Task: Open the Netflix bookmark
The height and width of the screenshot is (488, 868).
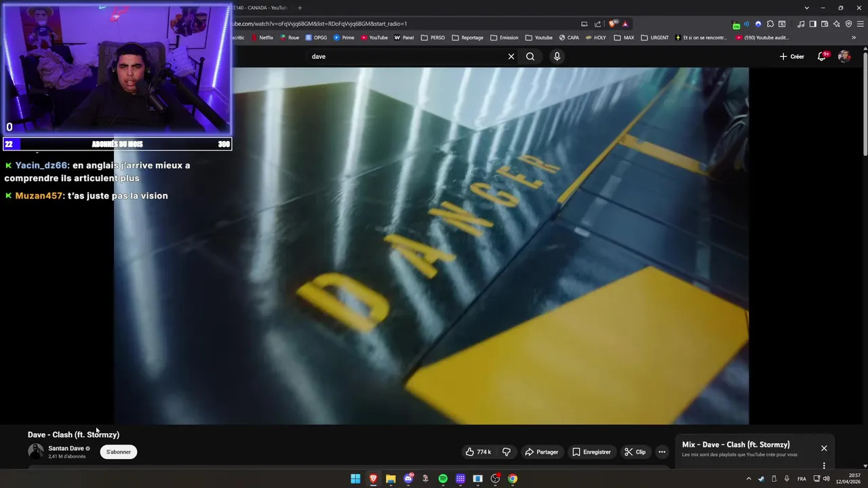Action: [262, 38]
